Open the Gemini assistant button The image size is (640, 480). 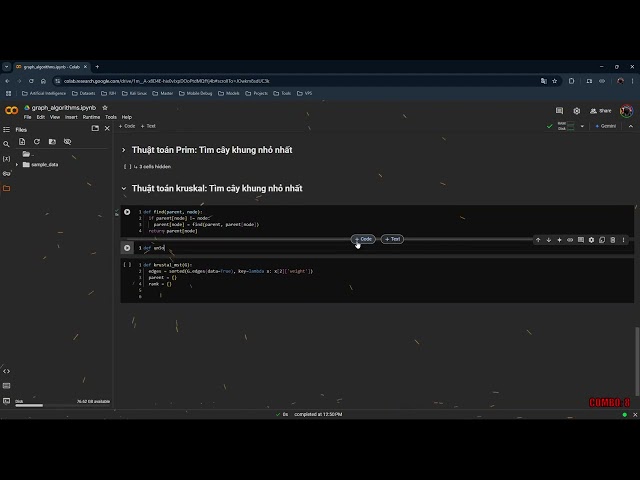pyautogui.click(x=606, y=126)
